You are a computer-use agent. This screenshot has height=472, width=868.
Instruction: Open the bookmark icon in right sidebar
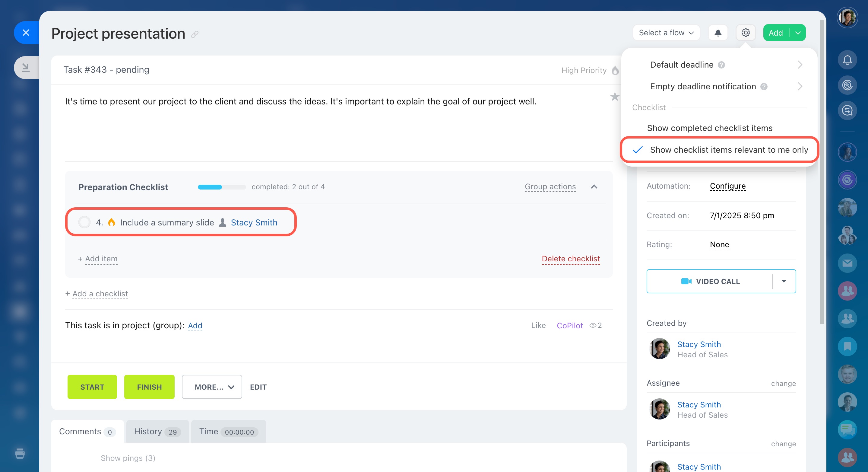[847, 346]
